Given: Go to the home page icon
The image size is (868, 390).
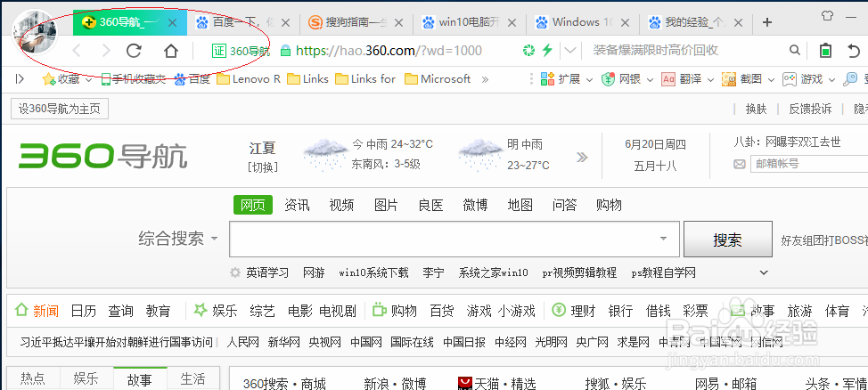Looking at the screenshot, I should tap(171, 51).
